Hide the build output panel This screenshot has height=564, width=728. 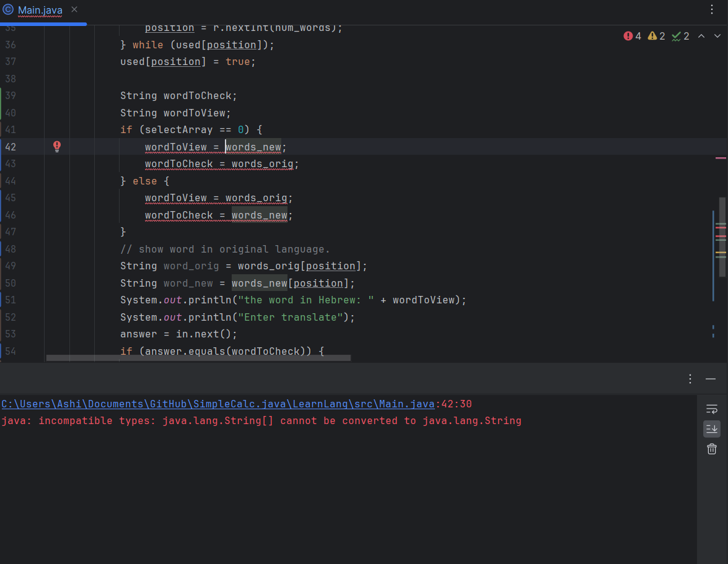pos(711,379)
